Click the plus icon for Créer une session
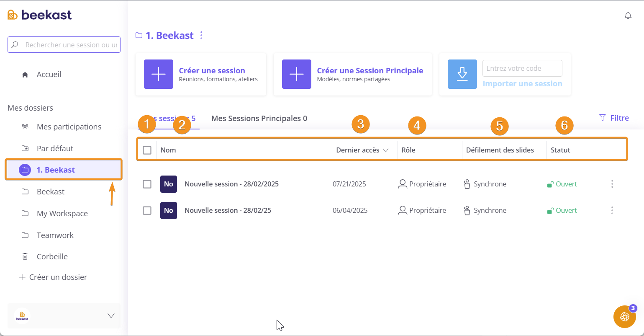The image size is (644, 336). click(x=158, y=74)
